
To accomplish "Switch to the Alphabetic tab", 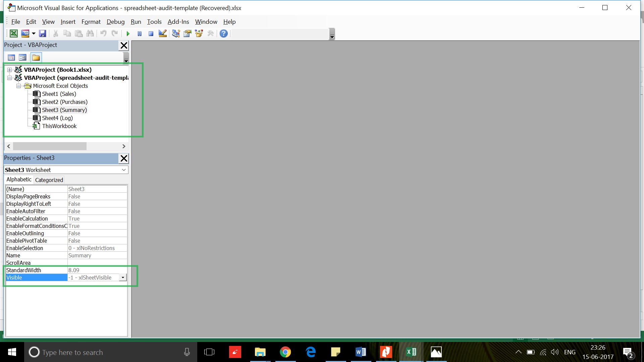I will tap(19, 180).
